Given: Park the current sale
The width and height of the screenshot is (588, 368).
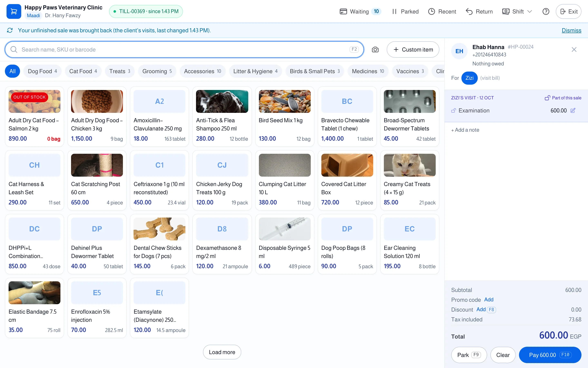Looking at the screenshot, I should (469, 355).
